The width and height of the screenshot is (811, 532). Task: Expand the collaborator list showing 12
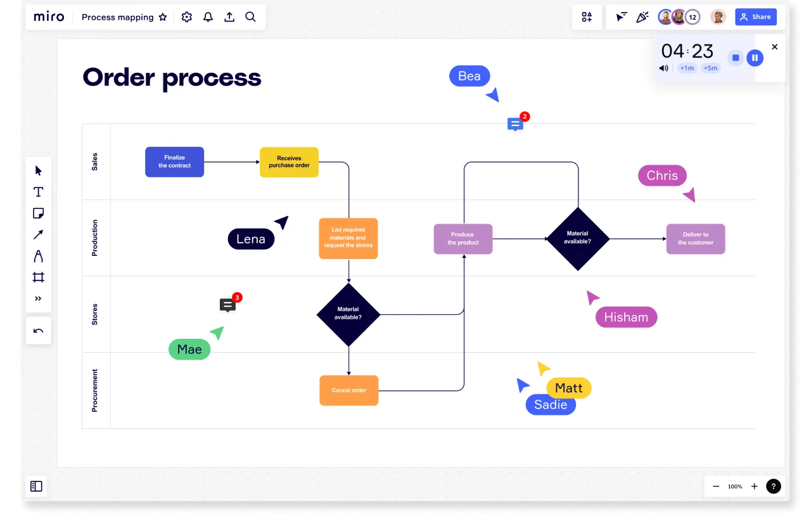tap(692, 17)
